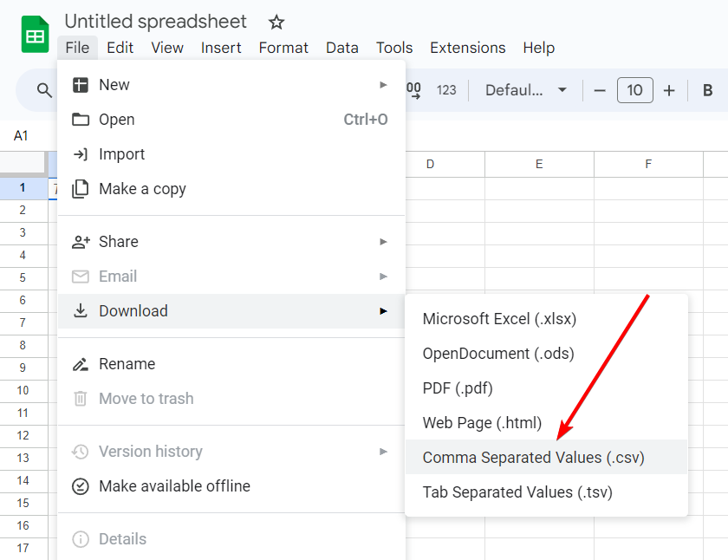
Task: Select row 12 header
Action: [23, 436]
